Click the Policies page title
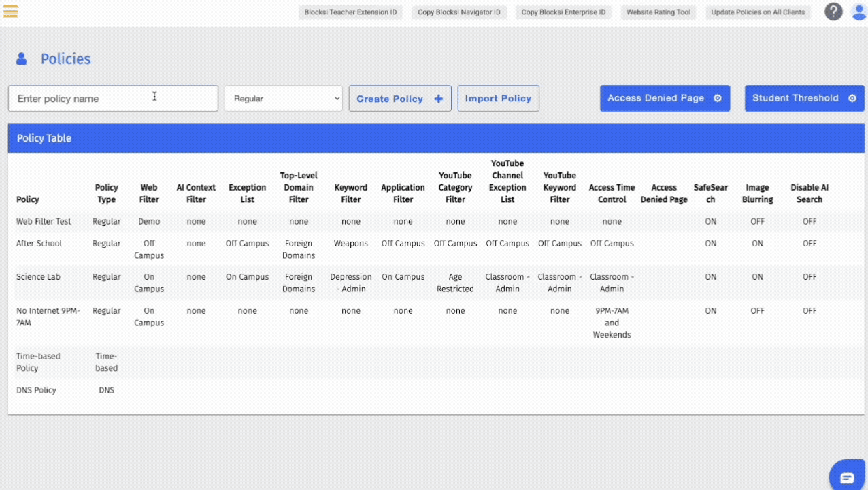868x490 pixels. coord(65,59)
